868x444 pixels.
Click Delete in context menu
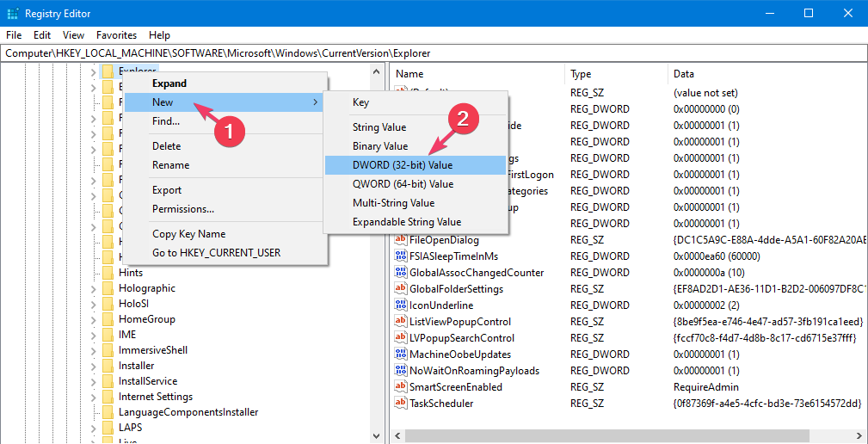(224, 146)
